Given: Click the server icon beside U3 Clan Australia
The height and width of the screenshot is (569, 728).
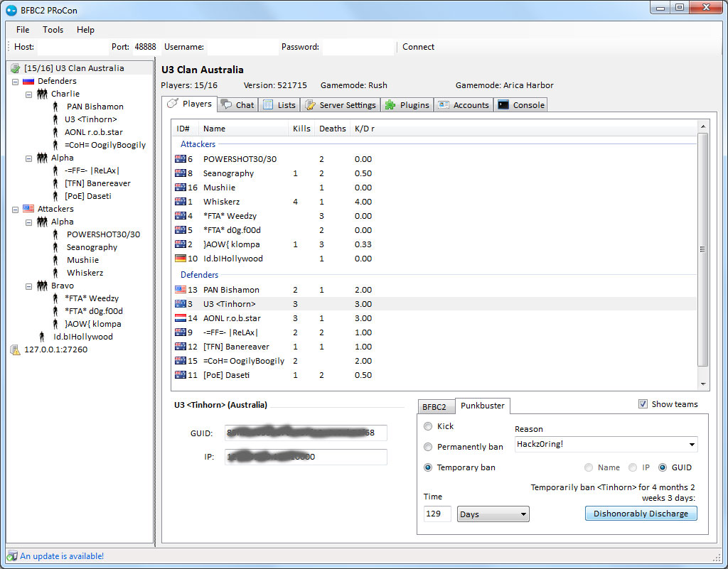Looking at the screenshot, I should tap(16, 69).
